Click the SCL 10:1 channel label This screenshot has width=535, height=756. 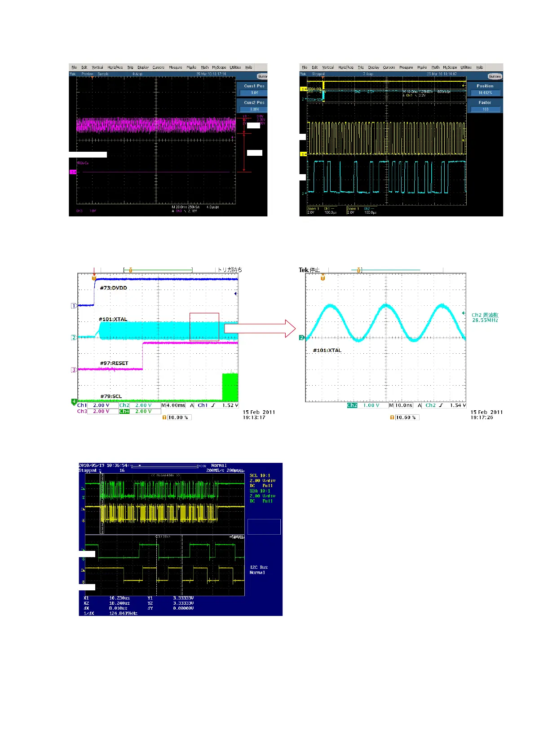pyautogui.click(x=260, y=475)
